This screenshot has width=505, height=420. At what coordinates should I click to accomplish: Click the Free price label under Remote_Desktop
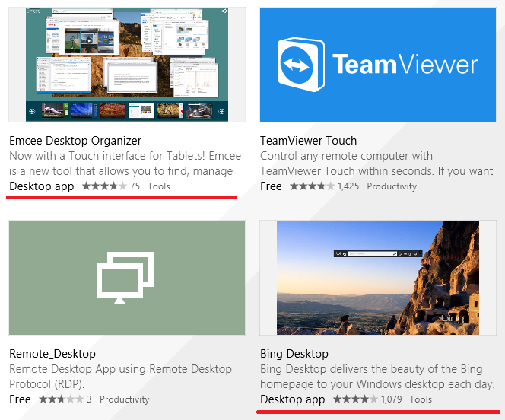(20, 399)
